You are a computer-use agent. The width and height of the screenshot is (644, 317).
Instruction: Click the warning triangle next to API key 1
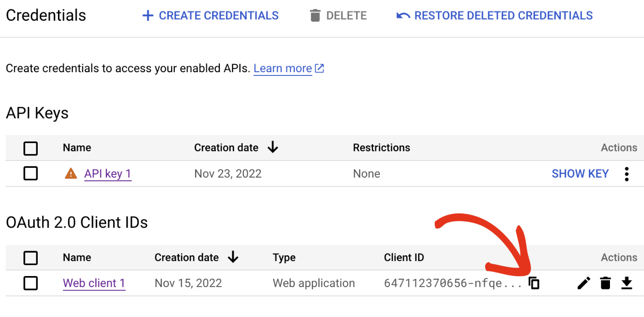pyautogui.click(x=72, y=173)
